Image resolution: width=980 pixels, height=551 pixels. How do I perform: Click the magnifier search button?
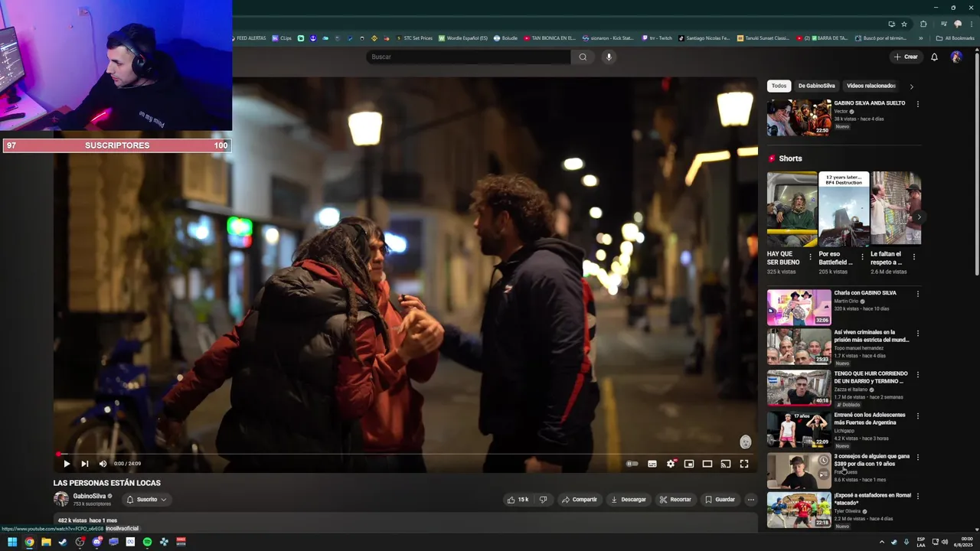pos(583,57)
